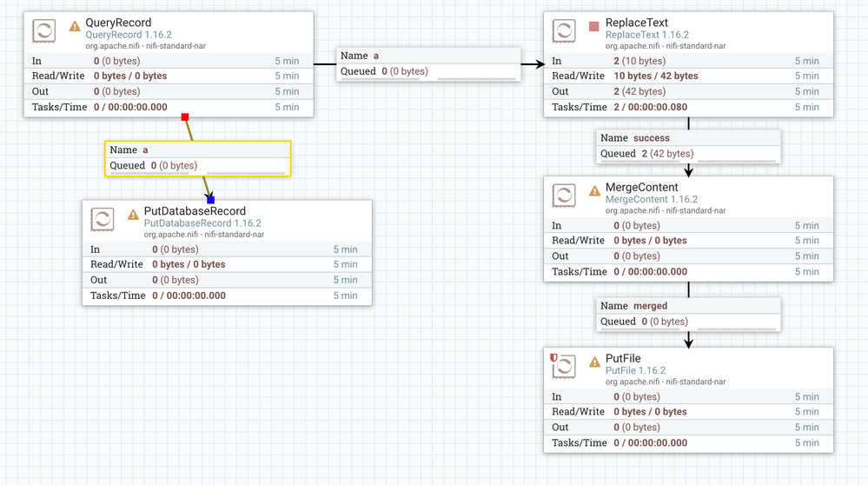Select the connection a between QueryRecord and ReplaceText
Screen dimensions: 868x485
(x=428, y=64)
